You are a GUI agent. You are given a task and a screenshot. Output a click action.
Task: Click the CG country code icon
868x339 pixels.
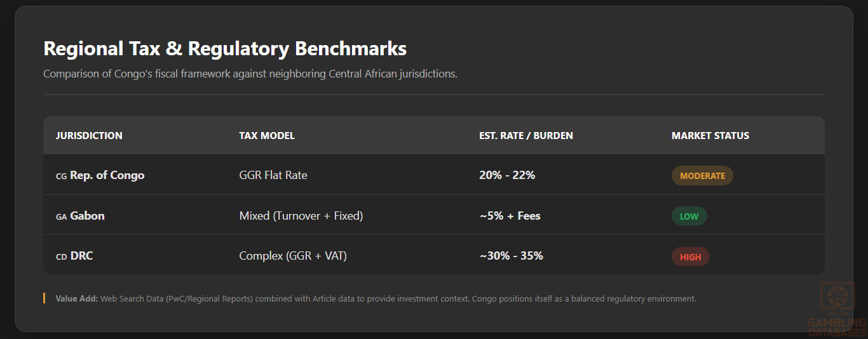pyautogui.click(x=61, y=176)
